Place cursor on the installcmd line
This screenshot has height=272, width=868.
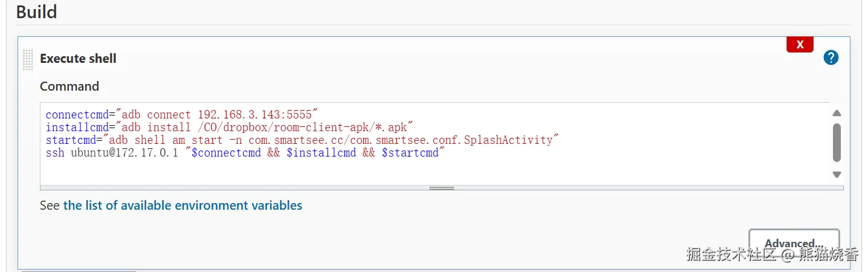[228, 127]
